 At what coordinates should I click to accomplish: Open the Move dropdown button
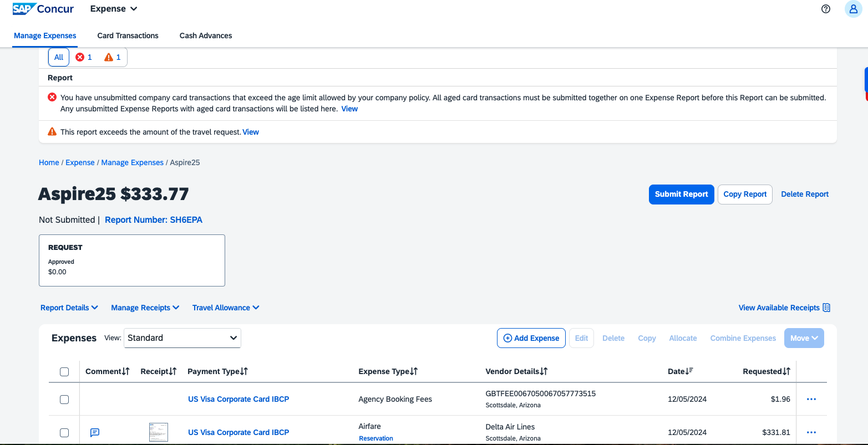point(804,338)
